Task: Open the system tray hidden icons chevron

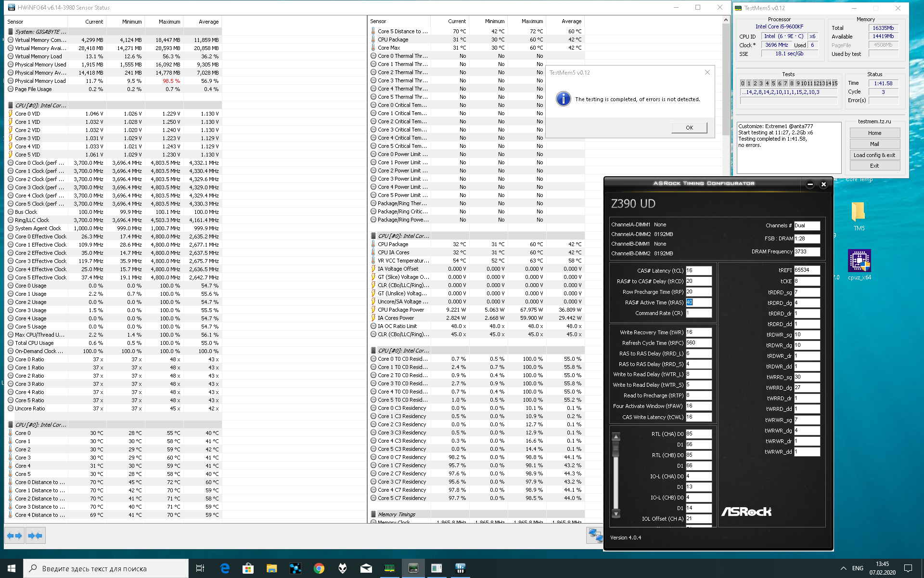Action: point(843,568)
